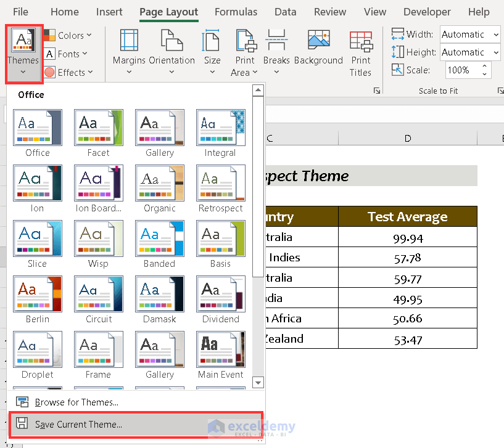The image size is (504, 448).
Task: Switch to the Review tab
Action: pyautogui.click(x=330, y=12)
